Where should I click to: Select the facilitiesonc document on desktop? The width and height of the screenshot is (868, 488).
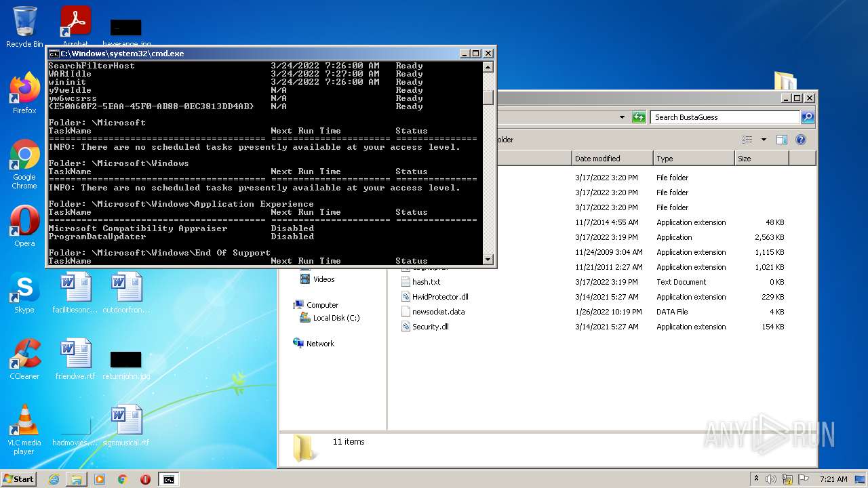(75, 293)
